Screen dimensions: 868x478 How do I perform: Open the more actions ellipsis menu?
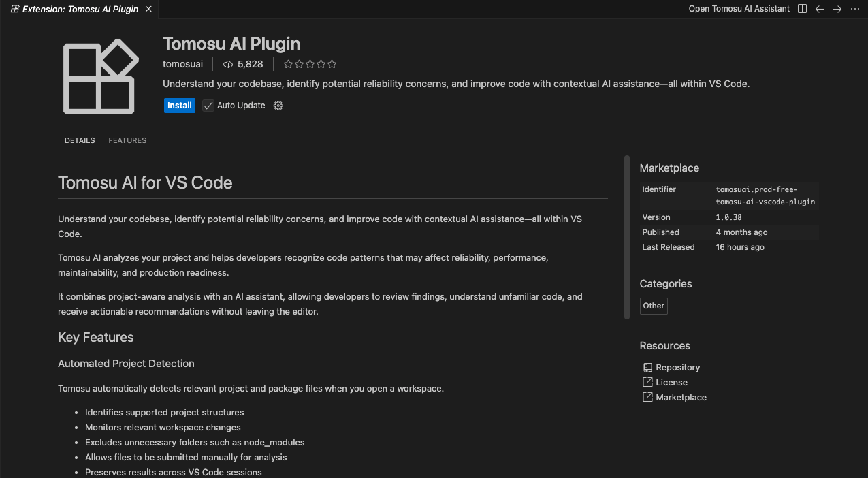tap(855, 9)
